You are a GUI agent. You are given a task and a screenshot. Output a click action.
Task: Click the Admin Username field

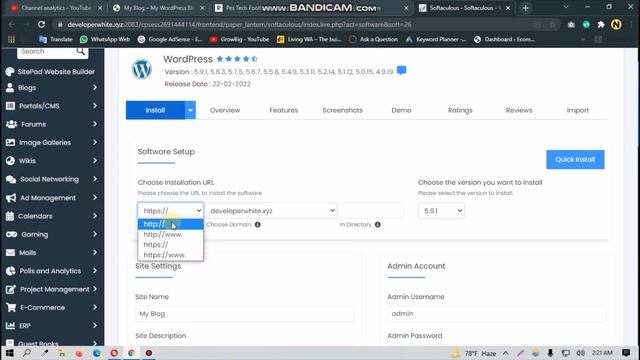[496, 314]
